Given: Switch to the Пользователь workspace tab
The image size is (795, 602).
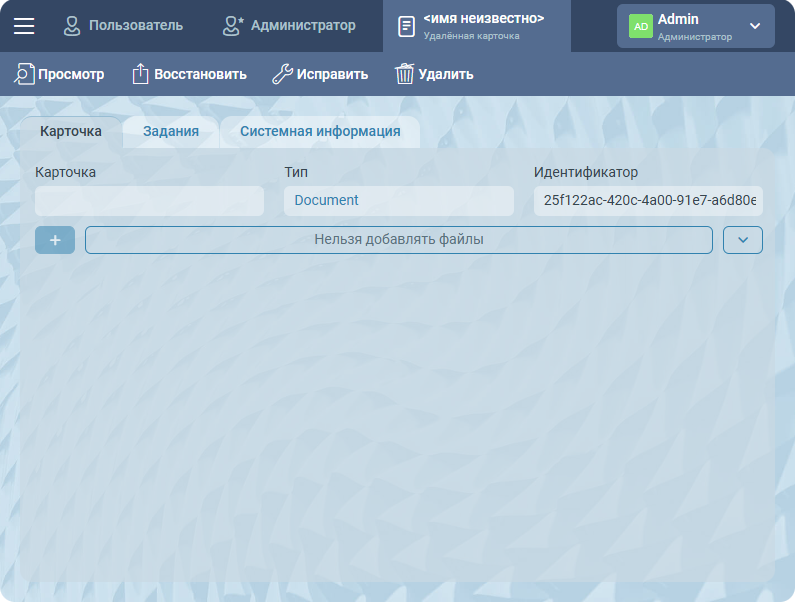Looking at the screenshot, I should point(123,26).
